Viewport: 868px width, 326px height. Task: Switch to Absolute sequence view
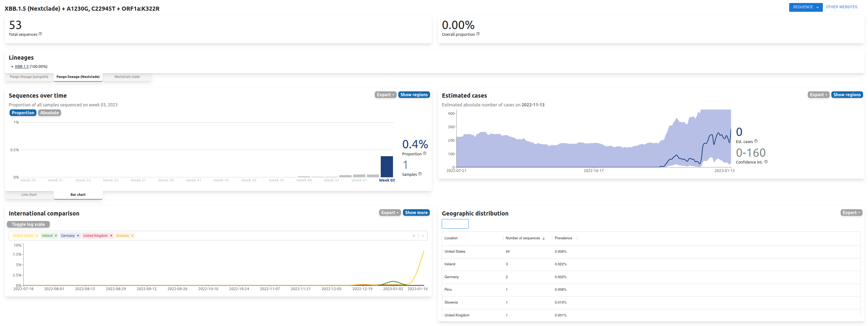pyautogui.click(x=49, y=113)
